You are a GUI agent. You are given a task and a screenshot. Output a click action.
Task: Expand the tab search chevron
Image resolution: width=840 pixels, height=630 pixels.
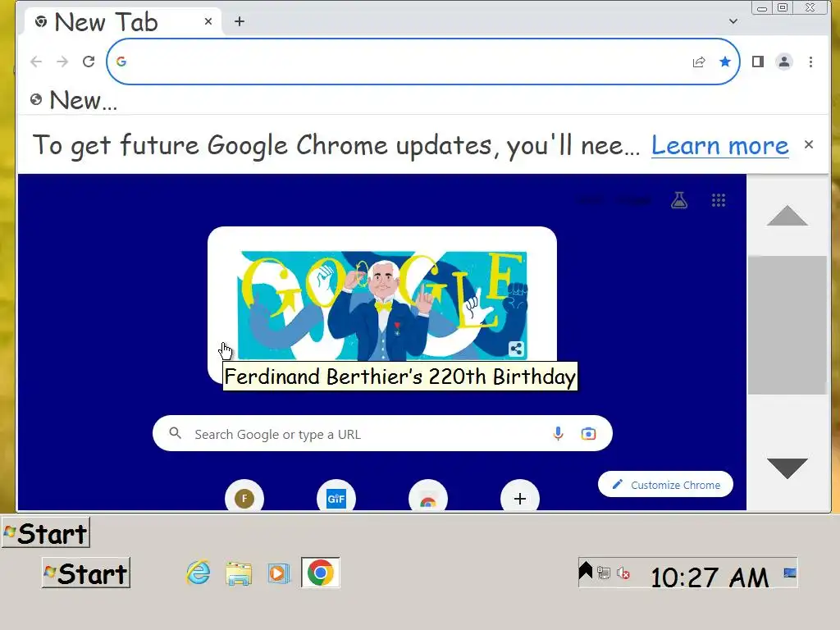coord(733,21)
